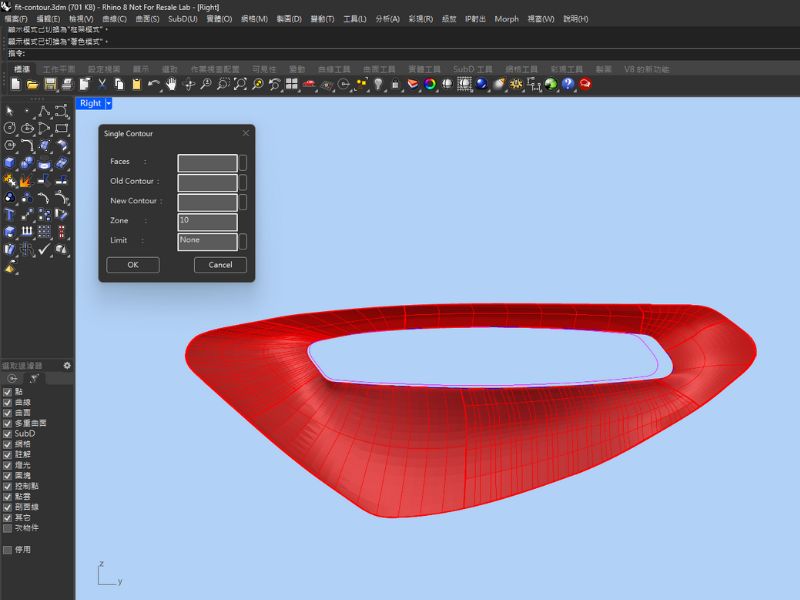This screenshot has height=600, width=800.
Task: Click the Save file icon in toolbar
Action: [x=50, y=85]
